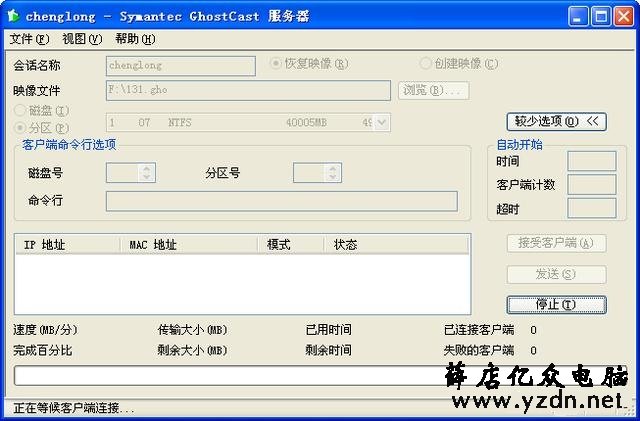Click the 状态 column header
This screenshot has height=421, width=640.
[x=396, y=245]
